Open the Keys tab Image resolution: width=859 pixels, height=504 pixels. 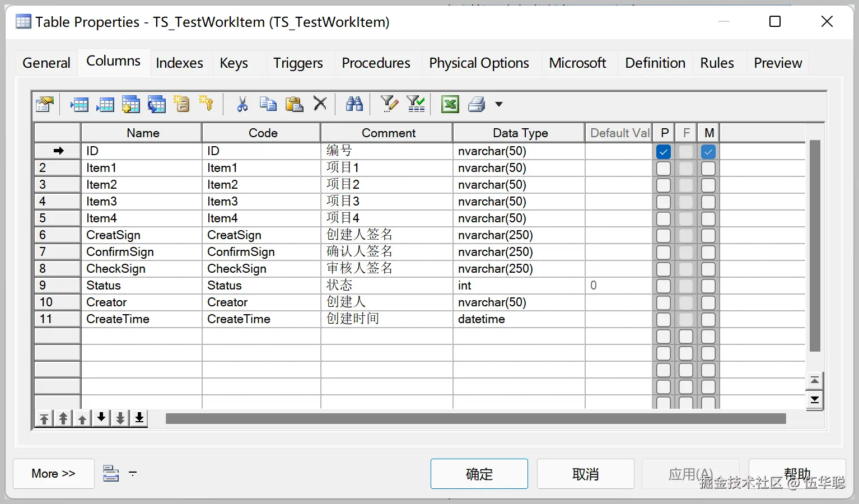tap(234, 63)
